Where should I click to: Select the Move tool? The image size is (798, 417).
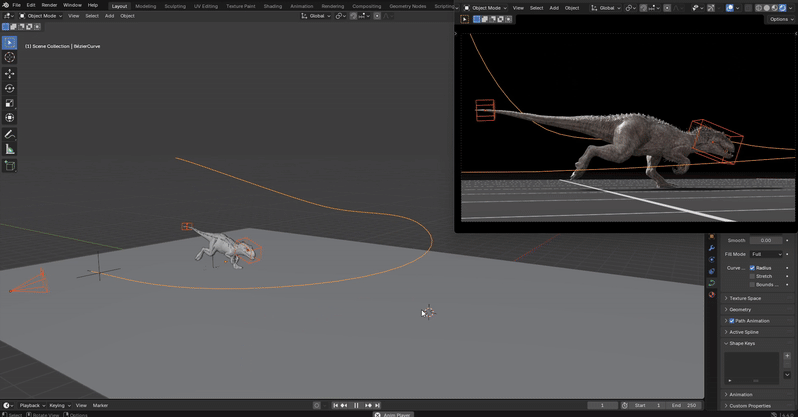tap(9, 74)
